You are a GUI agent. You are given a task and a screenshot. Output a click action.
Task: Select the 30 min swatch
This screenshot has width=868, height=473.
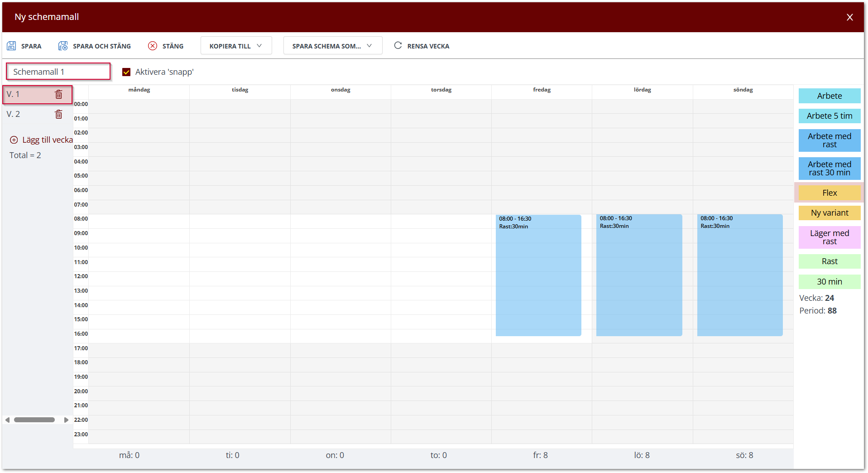830,282
